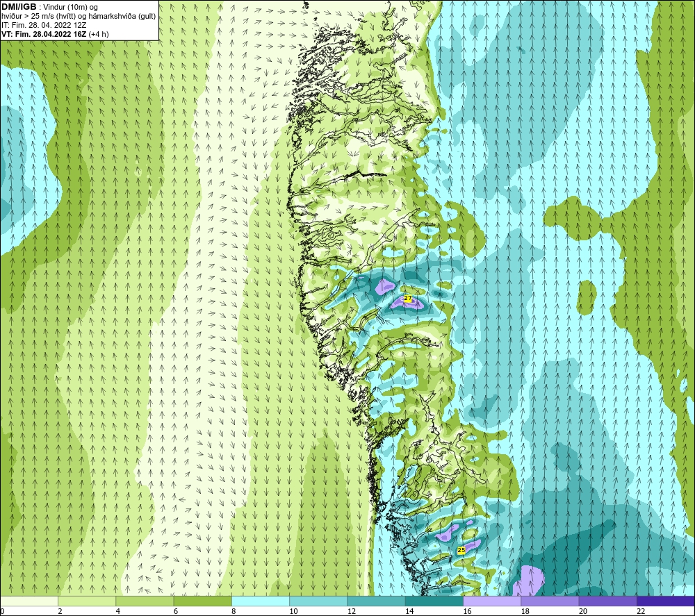
Task: Click the 12–14 m/s teal legend swatch
Action: 376,601
